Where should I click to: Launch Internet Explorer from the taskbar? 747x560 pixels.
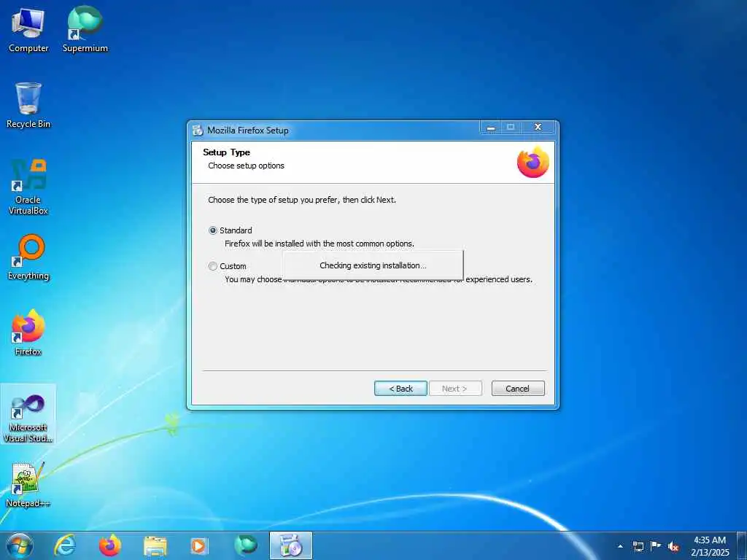pos(65,545)
